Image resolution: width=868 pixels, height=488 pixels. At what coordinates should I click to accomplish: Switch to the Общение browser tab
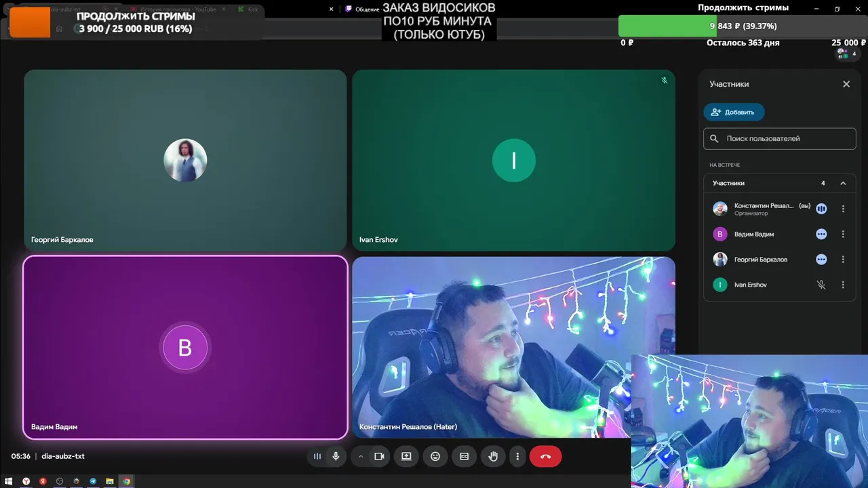(x=362, y=9)
